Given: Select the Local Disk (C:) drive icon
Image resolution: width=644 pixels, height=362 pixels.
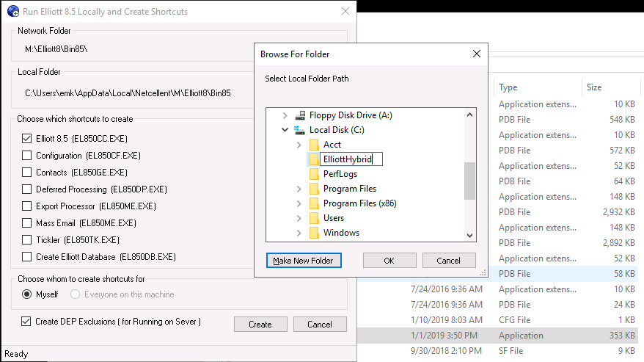Looking at the screenshot, I should (300, 130).
